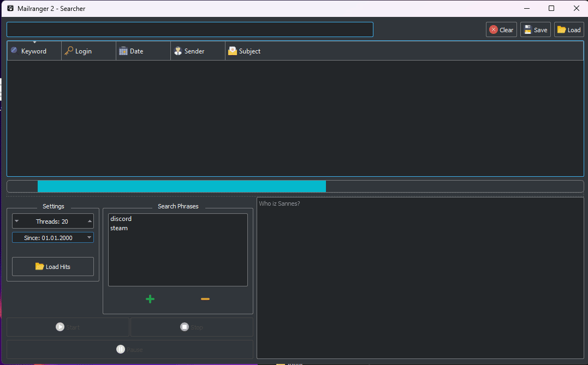
Task: Click the green plus icon to add a phrase
Action: [150, 299]
